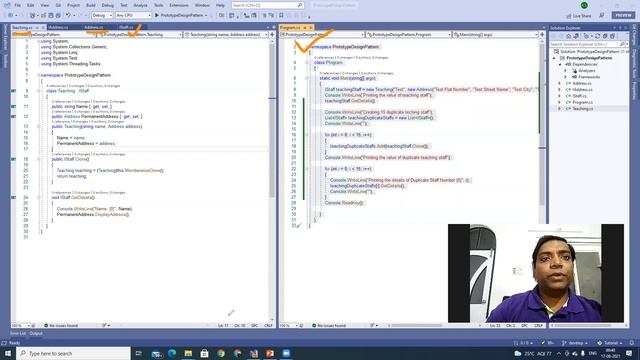
Task: Open the Main(string[] args) member dropdown
Action: pyautogui.click(x=496, y=35)
